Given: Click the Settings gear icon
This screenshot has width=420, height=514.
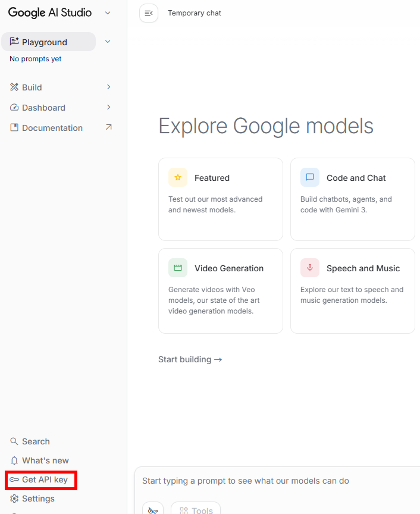Looking at the screenshot, I should pos(14,499).
